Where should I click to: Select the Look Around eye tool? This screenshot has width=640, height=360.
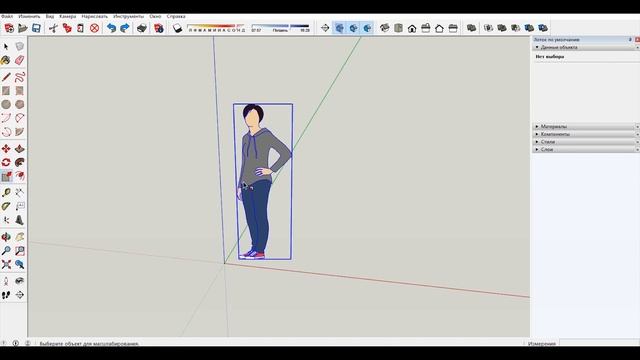point(20,281)
